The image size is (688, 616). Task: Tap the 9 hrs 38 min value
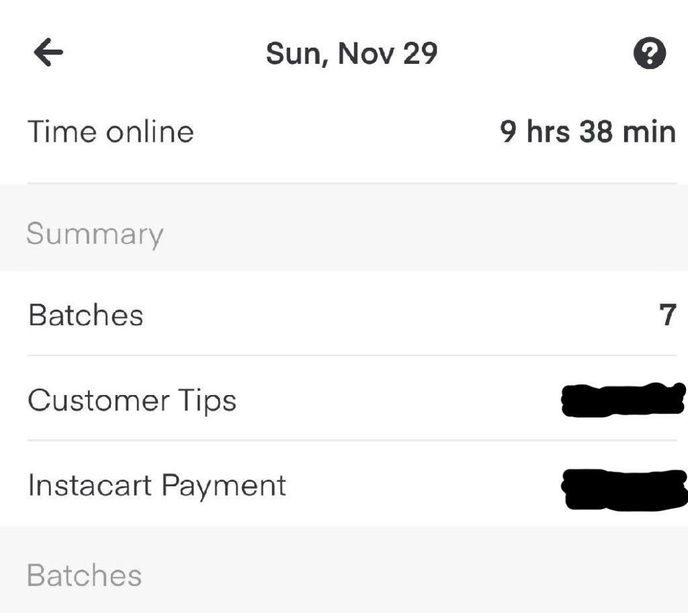pyautogui.click(x=587, y=132)
